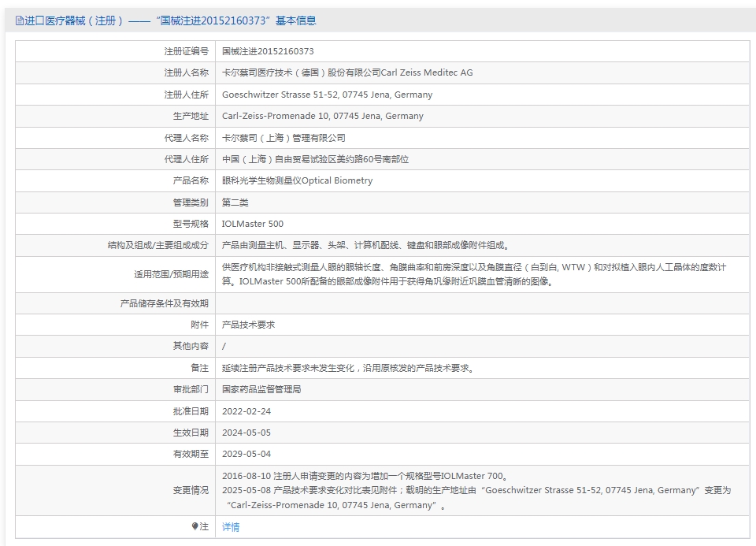
Task: Select the 2025-05-08 change entry text
Action: 476,498
